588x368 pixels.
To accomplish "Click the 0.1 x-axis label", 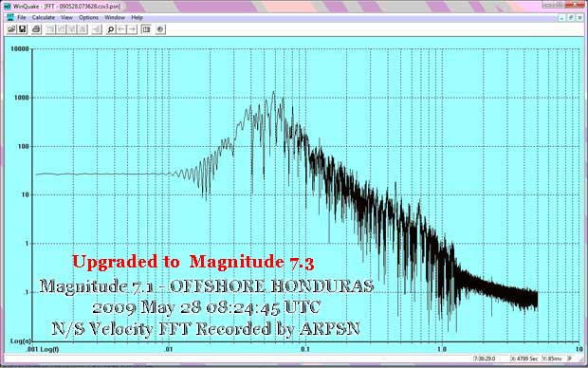I will [305, 349].
